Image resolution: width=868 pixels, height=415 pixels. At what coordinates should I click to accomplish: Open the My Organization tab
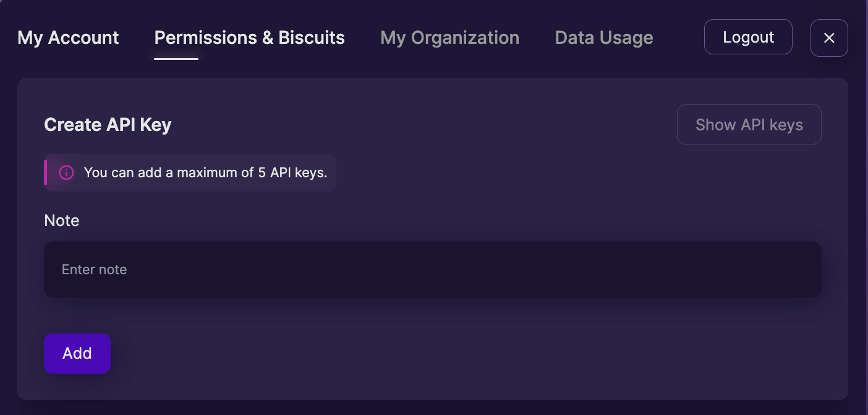click(450, 38)
